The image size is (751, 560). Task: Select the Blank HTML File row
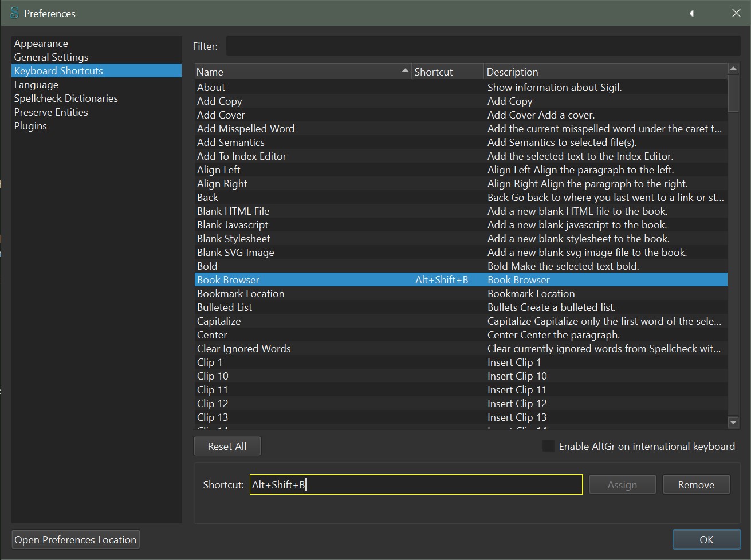point(461,211)
